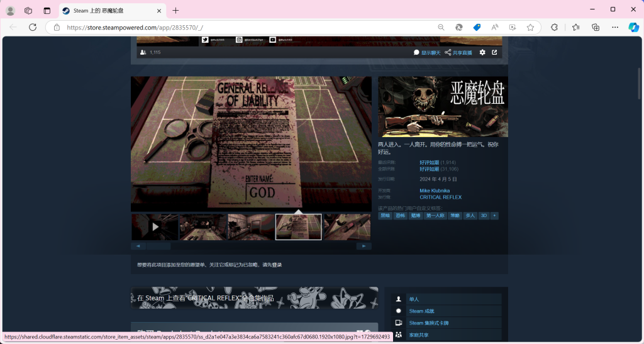
Task: Click the shopping price tag icon
Action: tap(477, 28)
